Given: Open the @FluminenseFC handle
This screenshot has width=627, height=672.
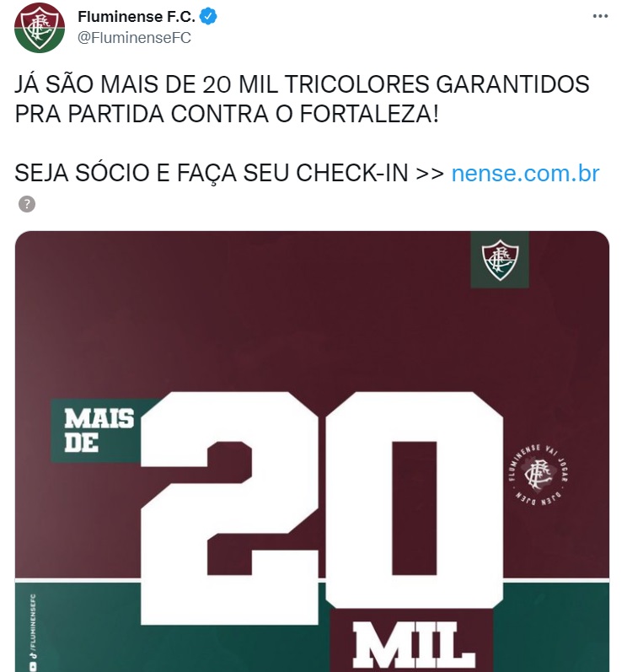Looking at the screenshot, I should pyautogui.click(x=134, y=38).
